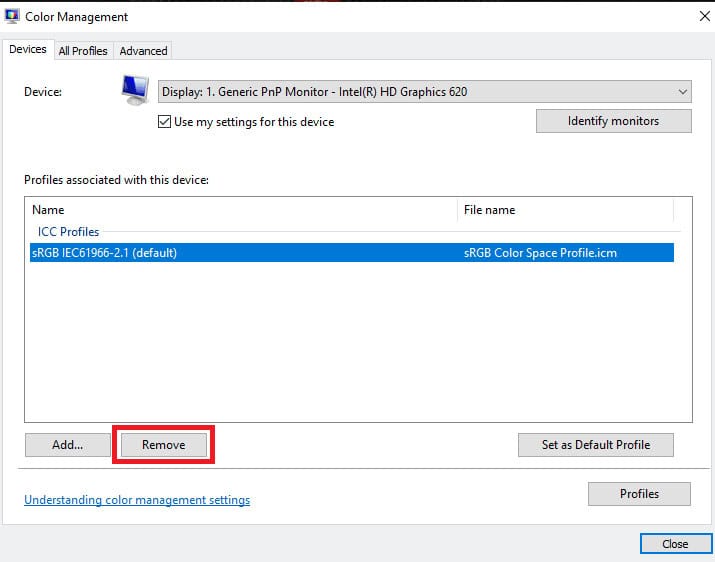The image size is (715, 562).
Task: Click the Color Management title bar icon
Action: click(11, 16)
